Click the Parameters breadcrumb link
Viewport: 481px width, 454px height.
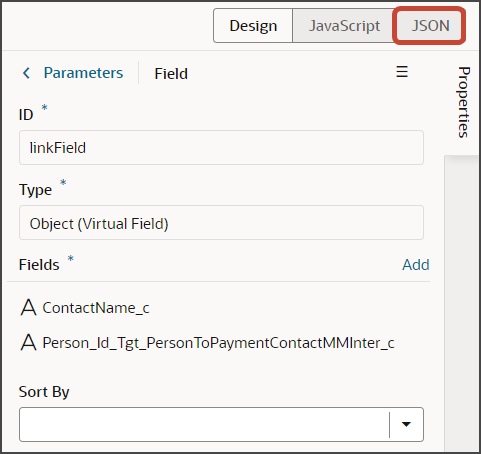pyautogui.click(x=83, y=73)
